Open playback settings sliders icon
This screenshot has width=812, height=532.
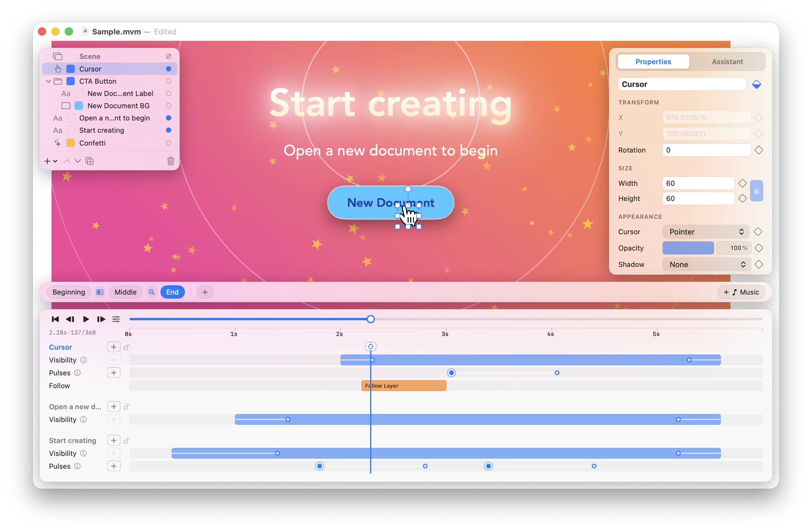click(116, 319)
